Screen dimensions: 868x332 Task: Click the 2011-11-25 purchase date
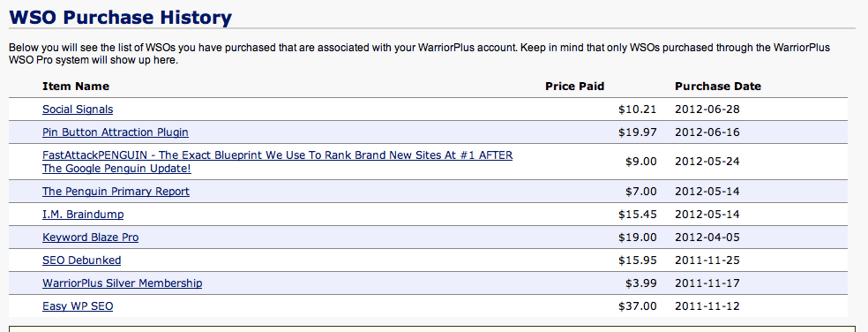click(707, 260)
